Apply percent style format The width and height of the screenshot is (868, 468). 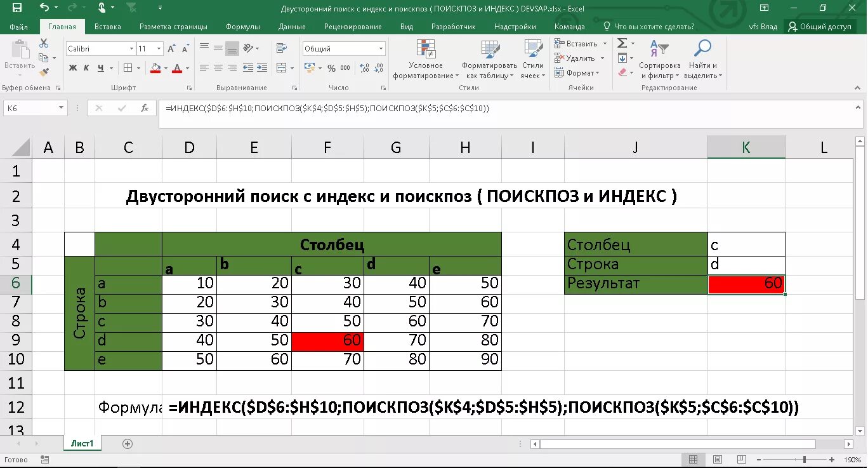331,68
